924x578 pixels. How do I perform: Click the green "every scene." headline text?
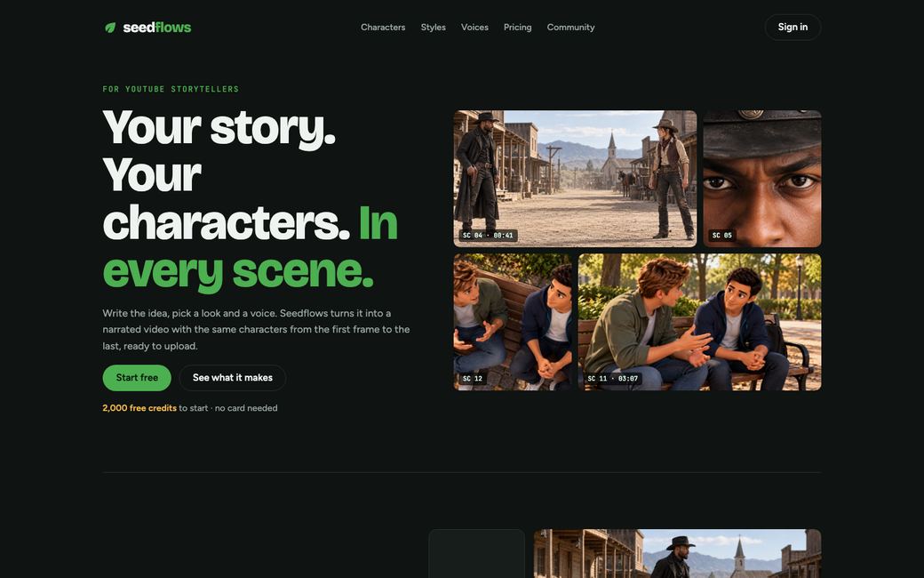[238, 272]
